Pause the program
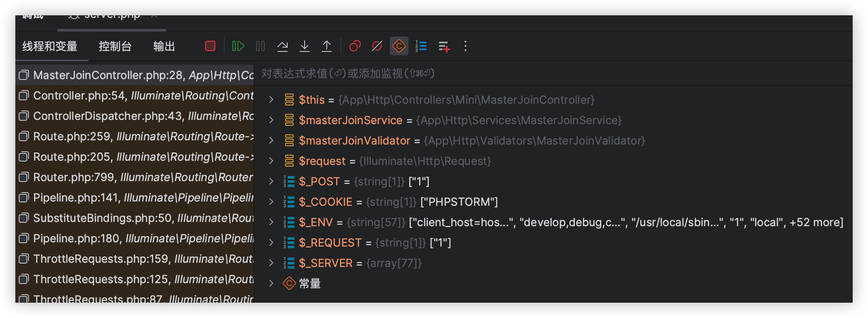Screen dimensions: 868x318 260,46
